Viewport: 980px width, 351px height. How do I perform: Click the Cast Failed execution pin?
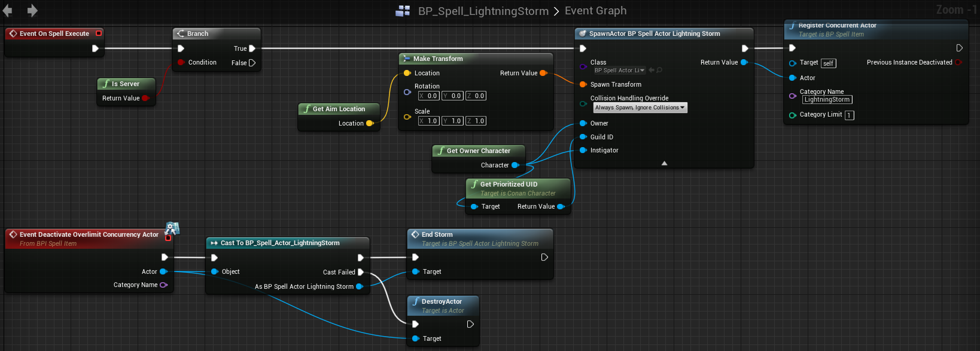361,272
